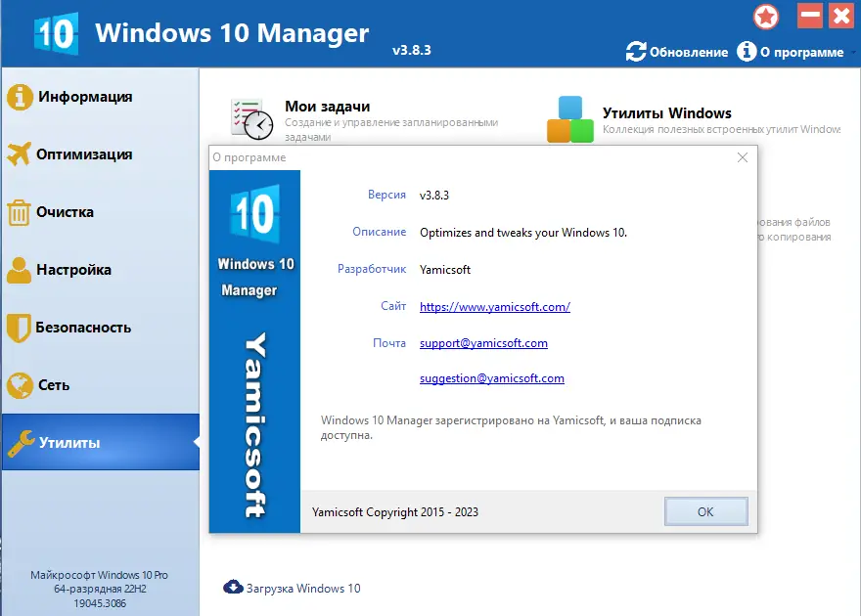Click the Утилиты Windows colored blocks icon
Screen dimensions: 861x616
tap(570, 119)
